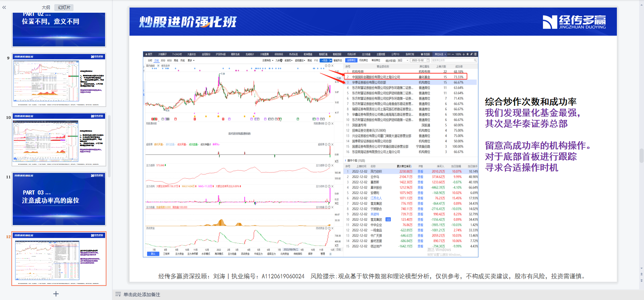644x300 pixels.
Task: Click the thumbnail panel scrollbar
Action: click(110, 146)
